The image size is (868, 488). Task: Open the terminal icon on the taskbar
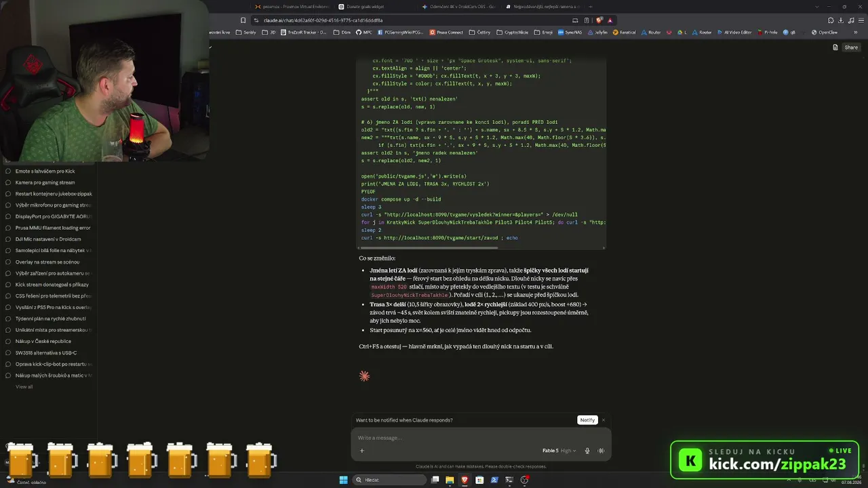(x=509, y=480)
